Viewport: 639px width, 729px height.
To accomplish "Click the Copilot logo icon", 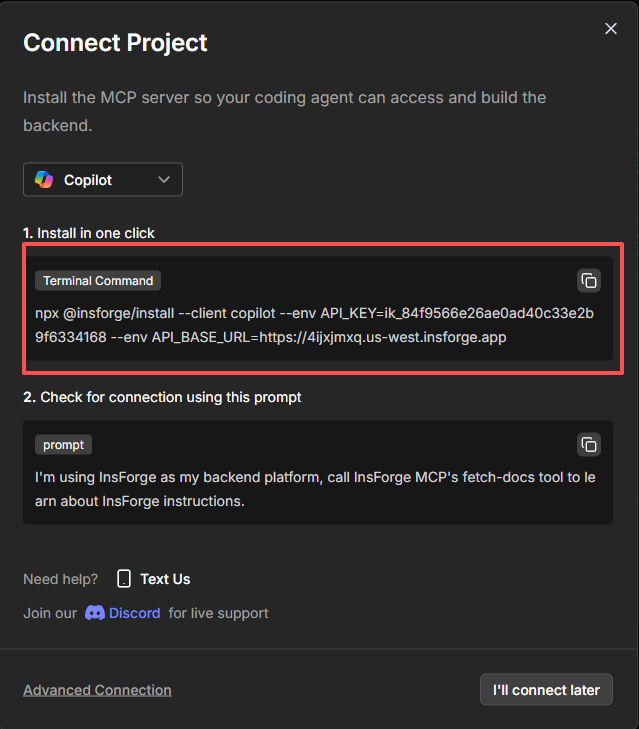I will (44, 180).
